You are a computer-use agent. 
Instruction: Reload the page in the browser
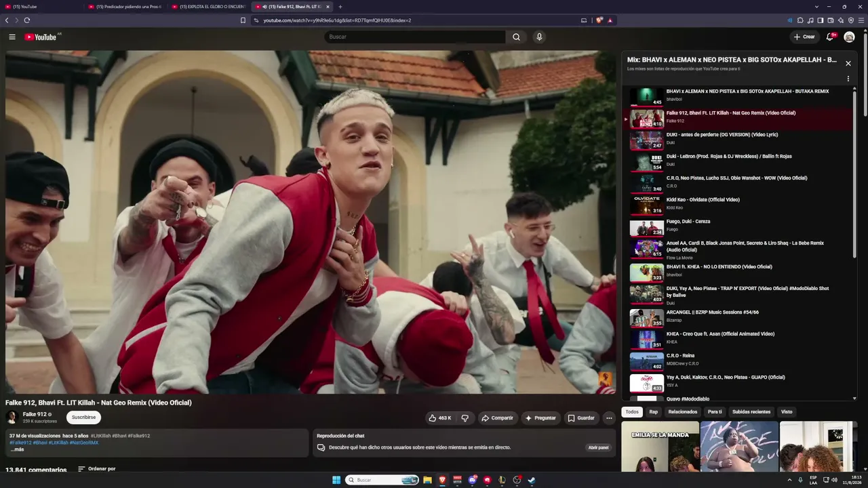(x=27, y=20)
